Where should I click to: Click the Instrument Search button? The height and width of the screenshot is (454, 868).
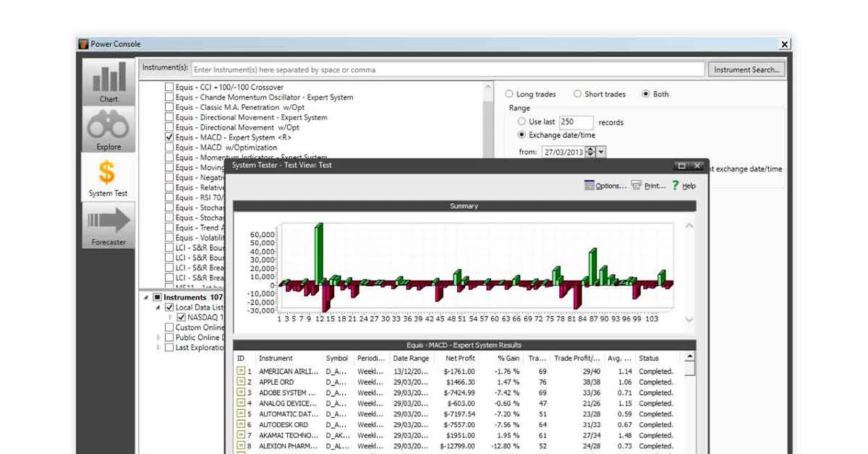click(x=746, y=69)
